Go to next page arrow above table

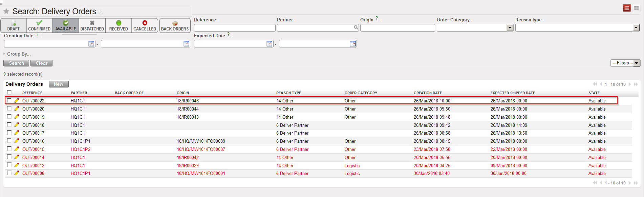[x=630, y=84]
